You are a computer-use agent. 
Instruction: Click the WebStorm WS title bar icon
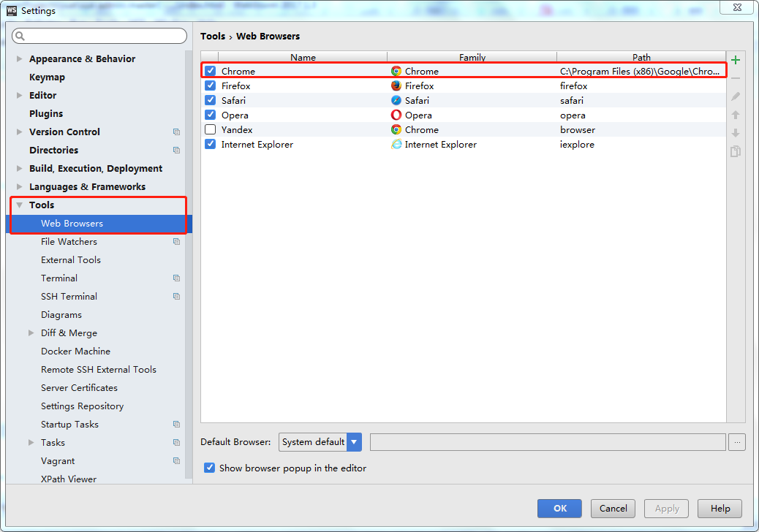tap(12, 11)
